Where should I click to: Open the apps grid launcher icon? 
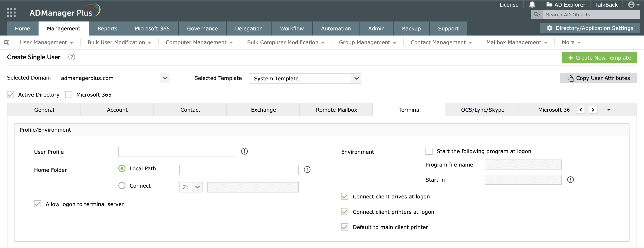(x=11, y=12)
